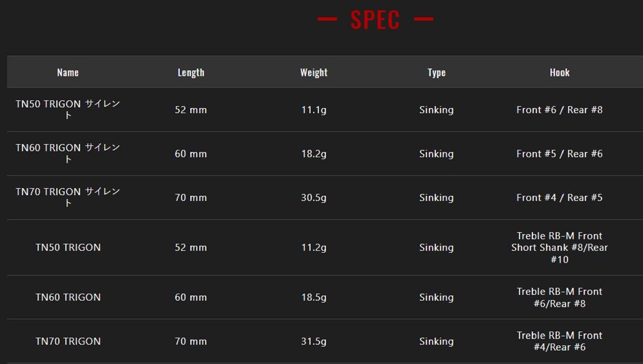Click the Weight column header
This screenshot has height=364, width=643.
coord(314,73)
